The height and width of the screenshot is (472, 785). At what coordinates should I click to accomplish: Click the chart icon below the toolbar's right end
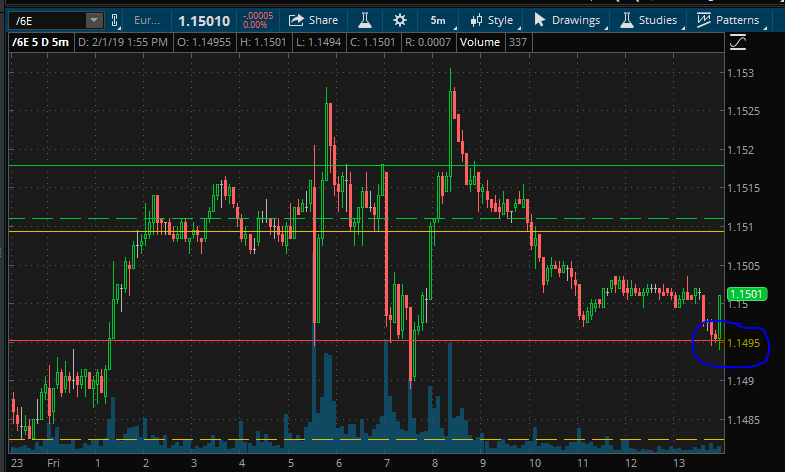click(x=738, y=43)
